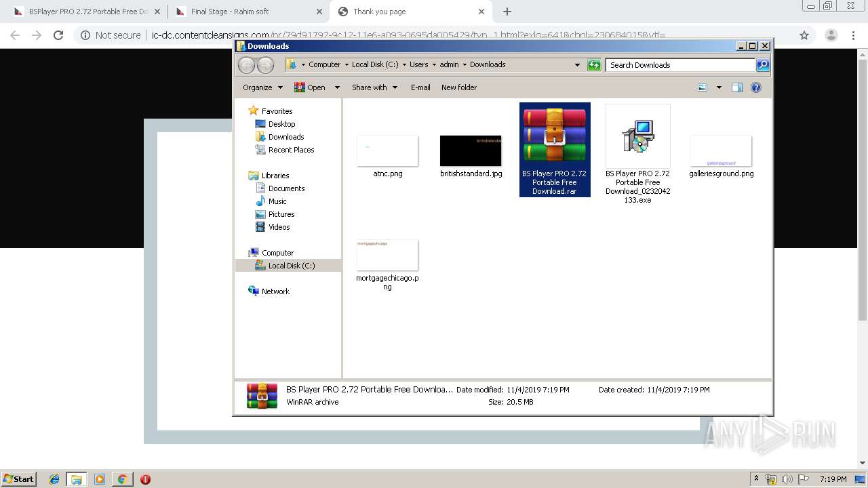Click the search magnifier icon in Explorer
Viewport: 868px width, 488px height.
[763, 64]
